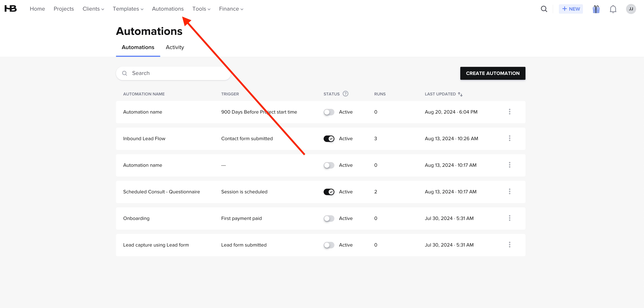Click the gift box icon
This screenshot has width=644, height=308.
click(596, 9)
